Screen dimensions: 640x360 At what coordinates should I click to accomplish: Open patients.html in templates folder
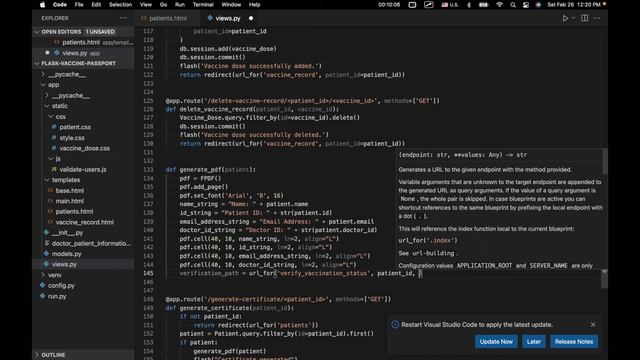click(74, 212)
